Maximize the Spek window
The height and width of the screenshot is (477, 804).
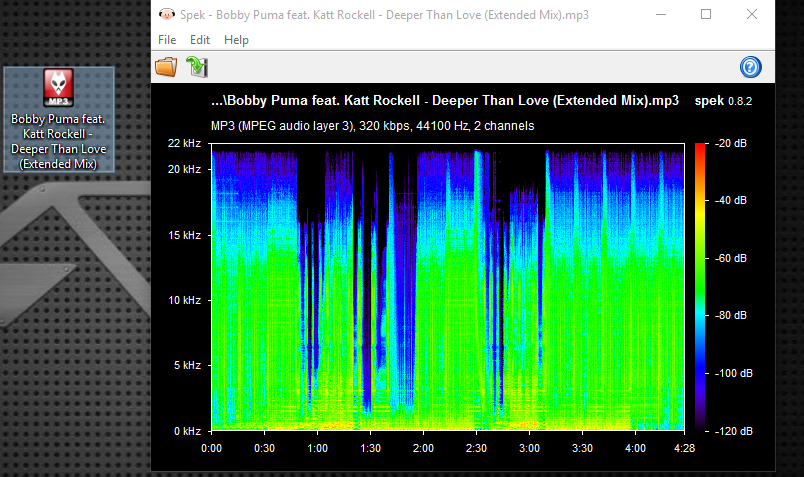(x=706, y=14)
